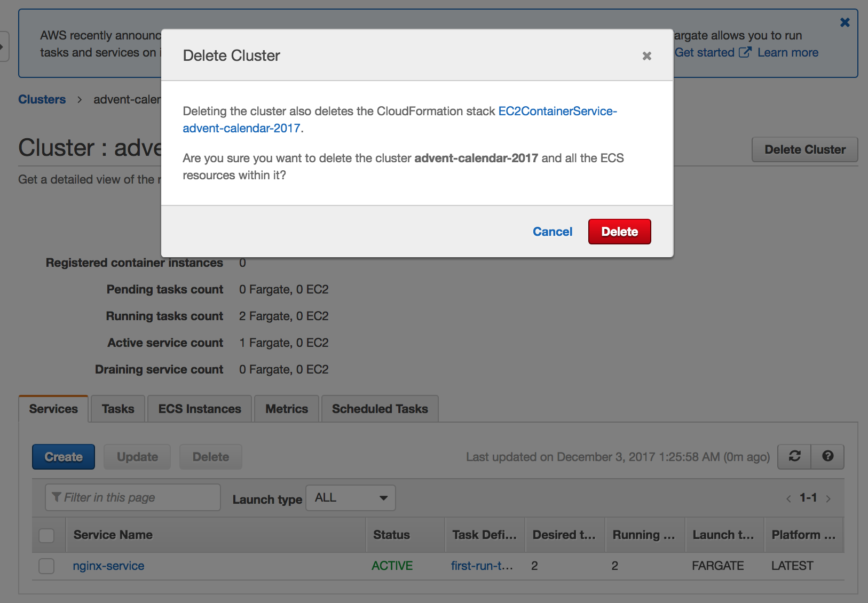This screenshot has width=868, height=603.
Task: Click the ACTIVE status of nginx-service
Action: [x=392, y=566]
